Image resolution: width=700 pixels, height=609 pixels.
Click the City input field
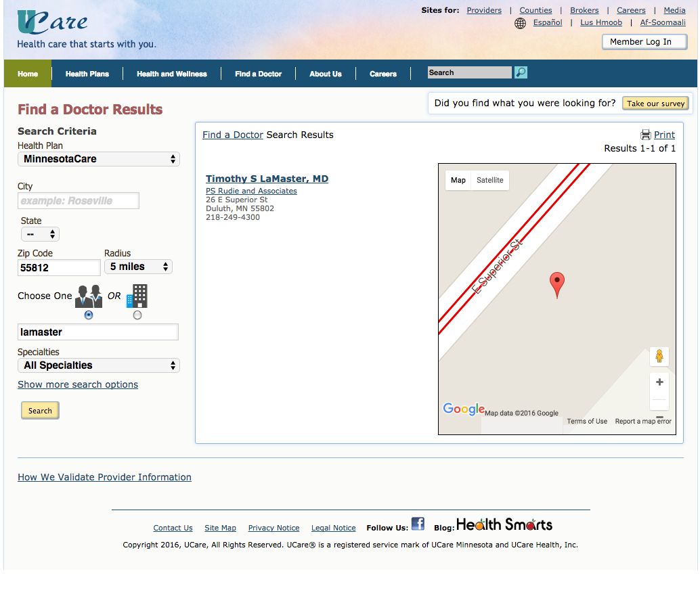(79, 201)
